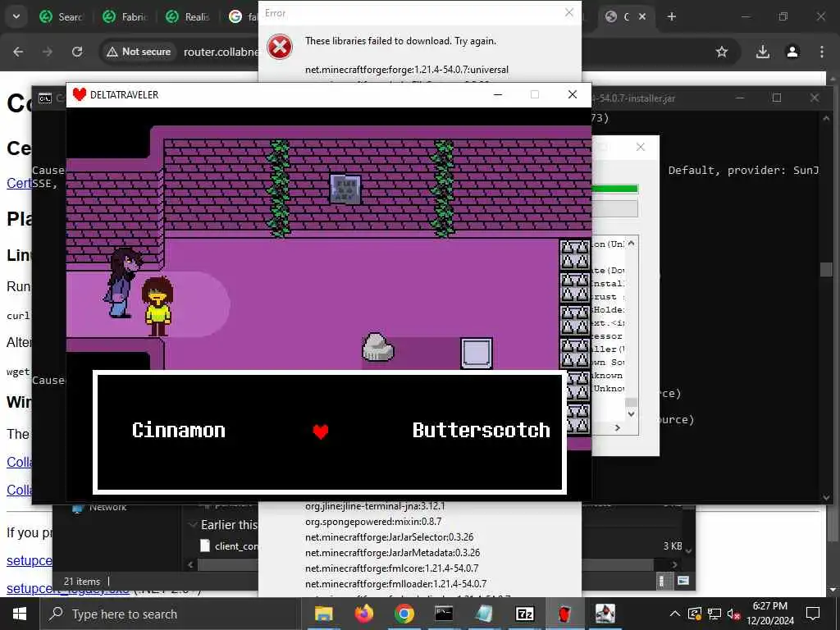Click installer log scroll-right arrow
Viewport: 840px width, 630px height.
click(x=617, y=427)
